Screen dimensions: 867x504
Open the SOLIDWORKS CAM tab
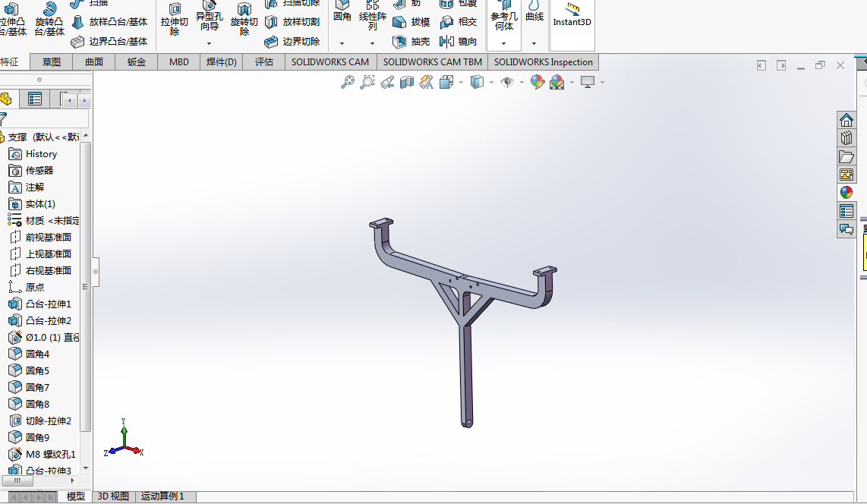click(x=330, y=62)
